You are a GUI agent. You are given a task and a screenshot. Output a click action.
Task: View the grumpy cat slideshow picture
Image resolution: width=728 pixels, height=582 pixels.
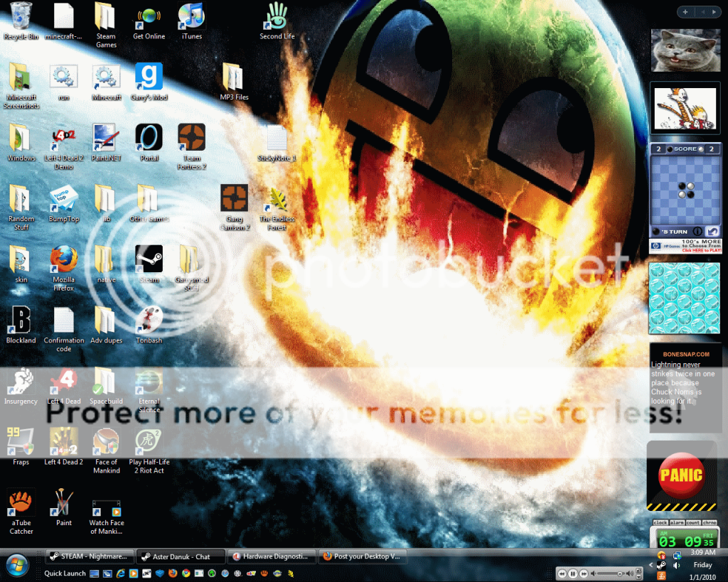[x=685, y=50]
